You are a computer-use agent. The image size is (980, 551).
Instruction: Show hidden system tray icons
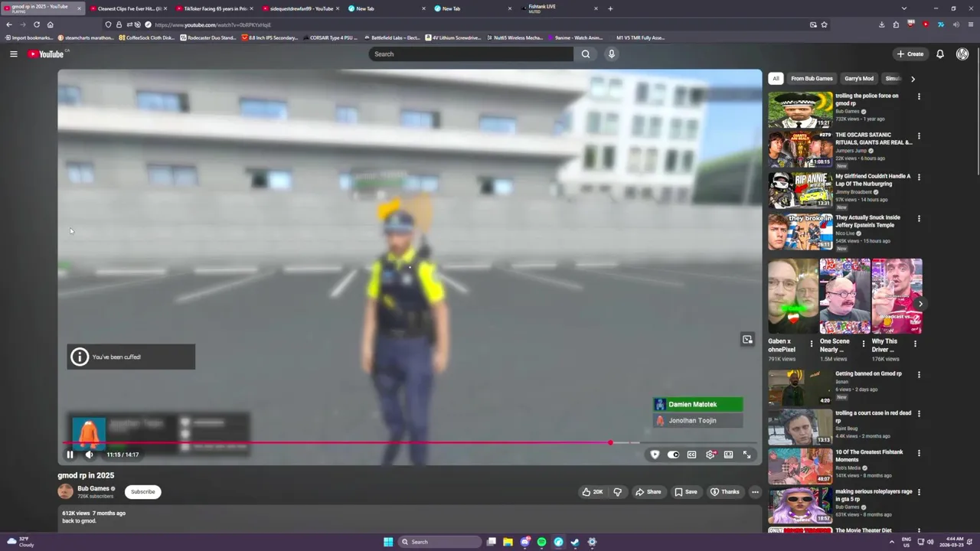pos(892,542)
